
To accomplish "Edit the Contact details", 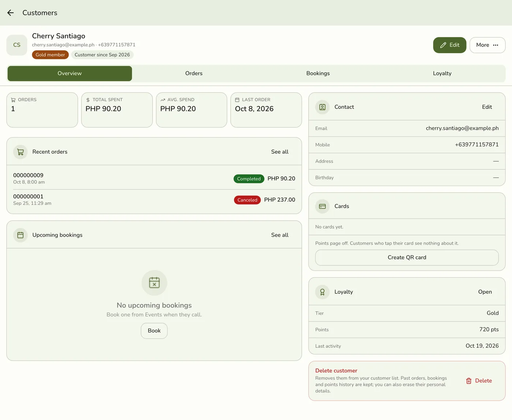I will pos(487,107).
